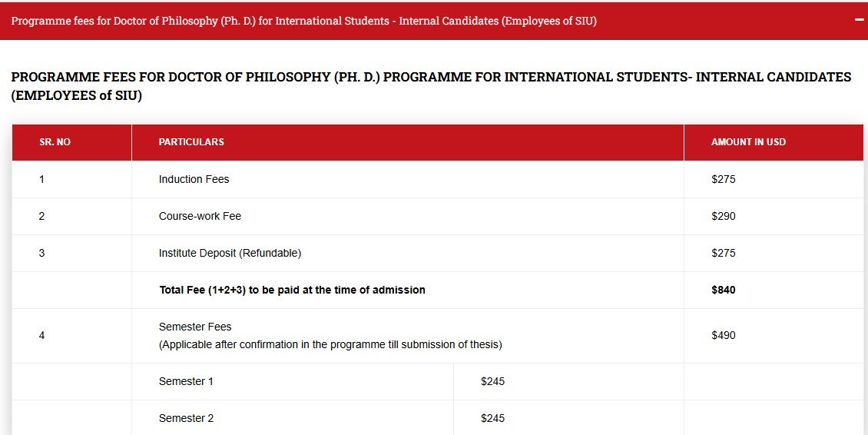Click the SR. NO column header
868x435 pixels.
(x=55, y=142)
